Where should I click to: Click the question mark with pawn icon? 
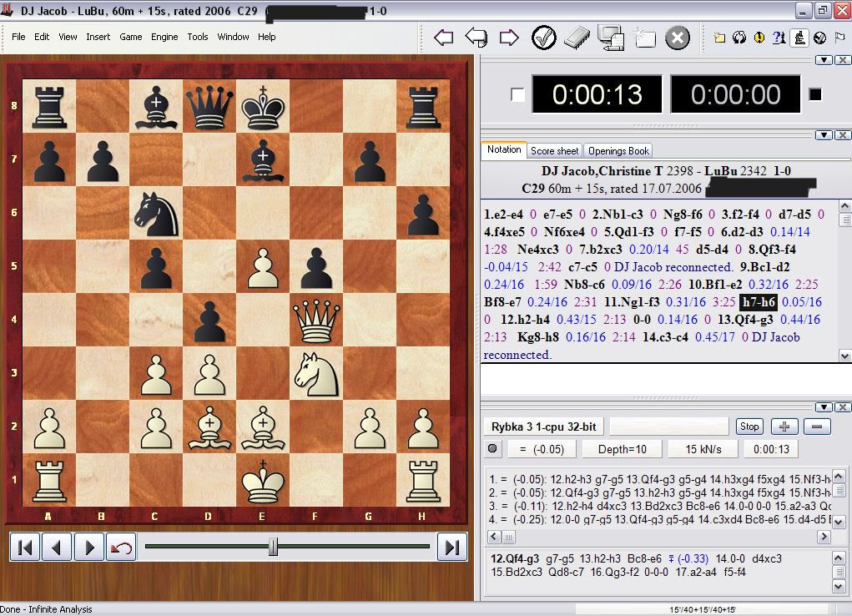[x=779, y=38]
